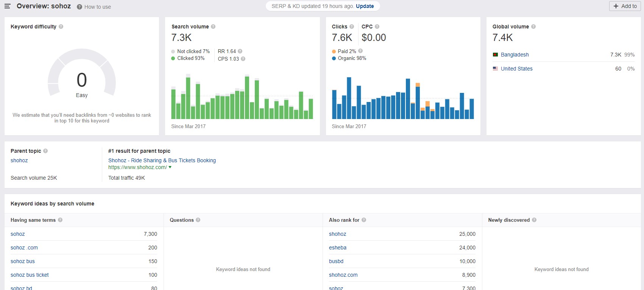Click the 200 volume for sohoz .com
The height and width of the screenshot is (290, 644).
153,248
